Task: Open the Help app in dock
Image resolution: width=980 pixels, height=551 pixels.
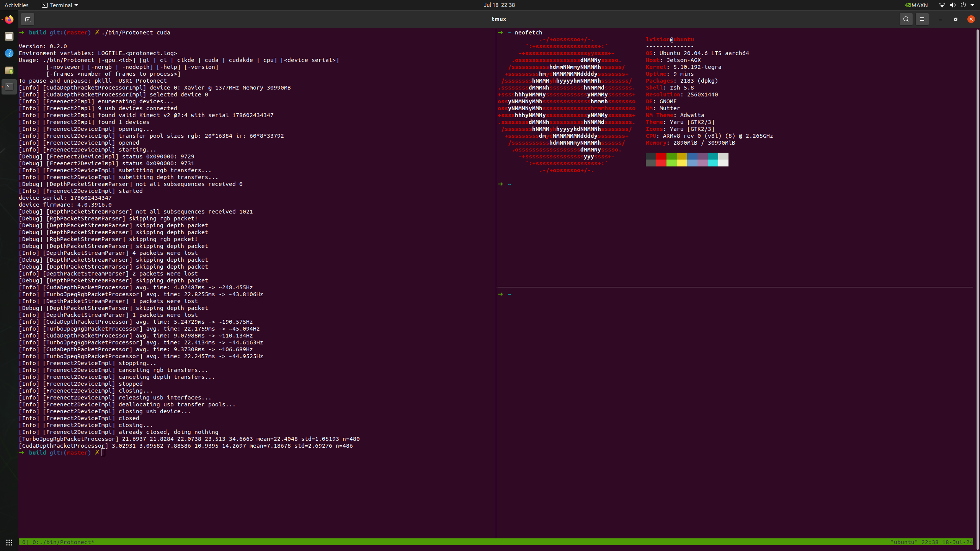Action: pos(9,53)
